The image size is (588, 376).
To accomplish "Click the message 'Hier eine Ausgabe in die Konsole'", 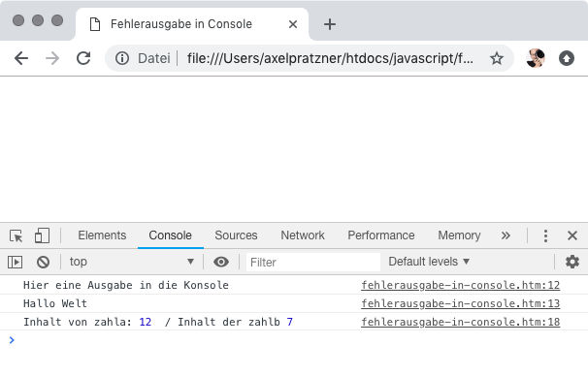I will 126,285.
